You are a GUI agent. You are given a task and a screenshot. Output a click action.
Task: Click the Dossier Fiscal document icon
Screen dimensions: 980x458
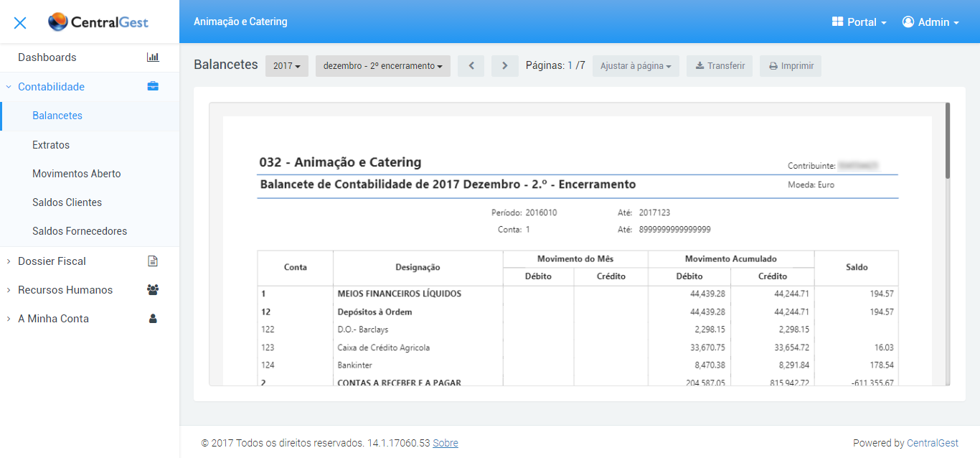pos(153,261)
